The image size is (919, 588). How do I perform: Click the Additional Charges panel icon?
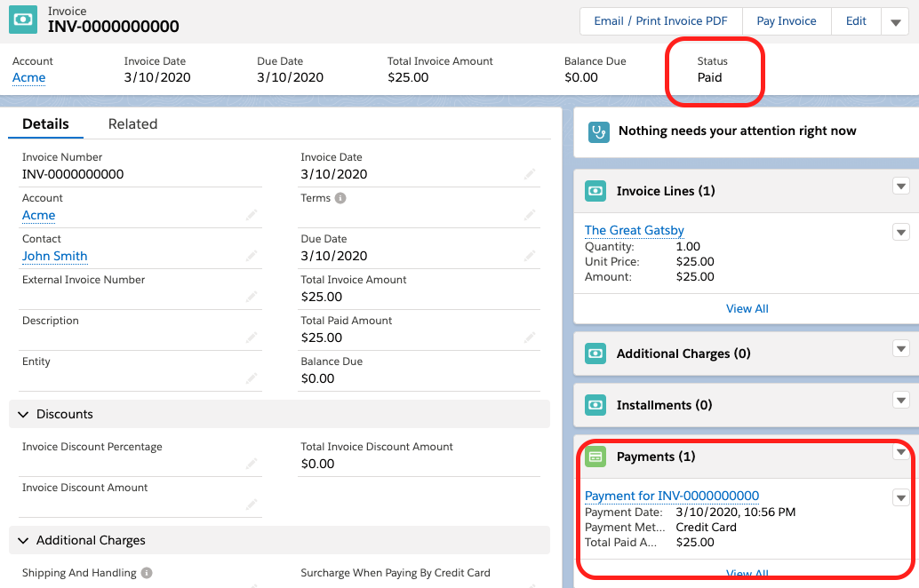click(x=595, y=354)
